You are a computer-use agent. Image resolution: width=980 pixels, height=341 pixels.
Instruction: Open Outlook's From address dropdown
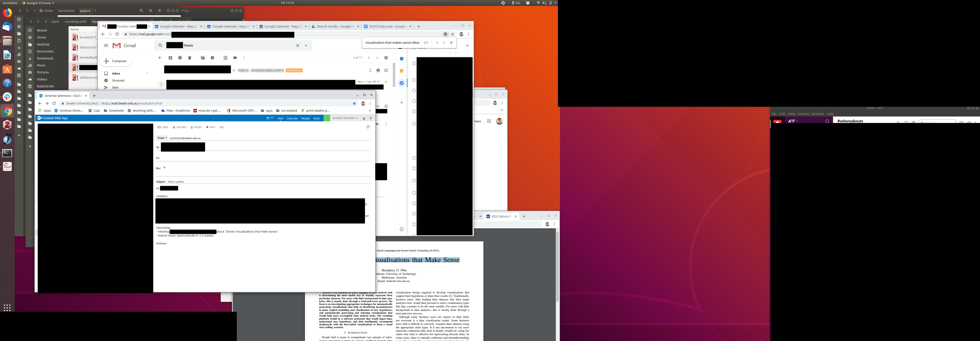point(162,138)
